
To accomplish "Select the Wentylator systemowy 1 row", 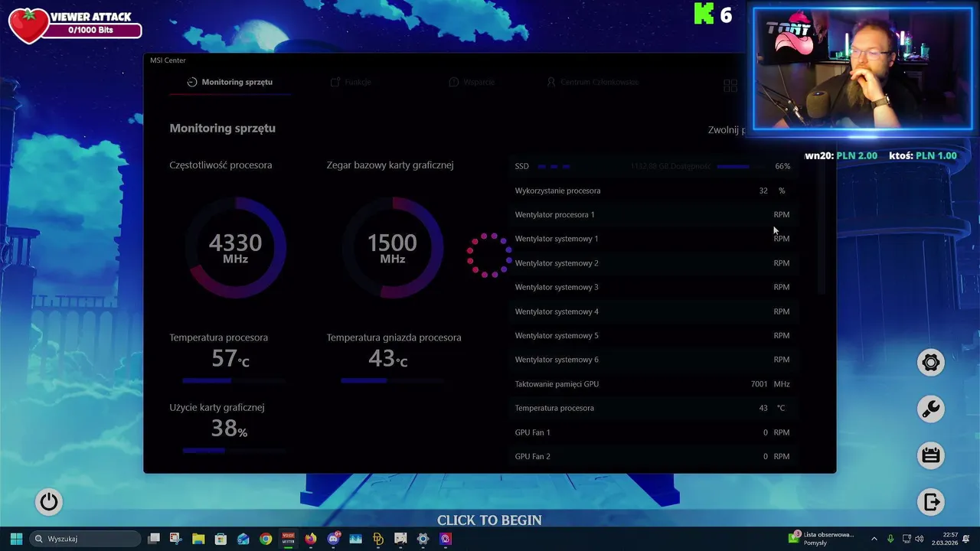I will click(x=652, y=239).
